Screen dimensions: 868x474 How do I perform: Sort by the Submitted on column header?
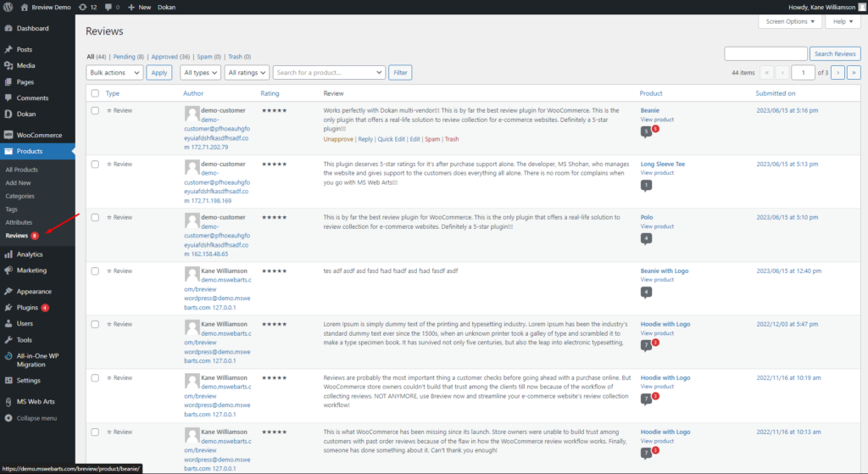pos(775,93)
